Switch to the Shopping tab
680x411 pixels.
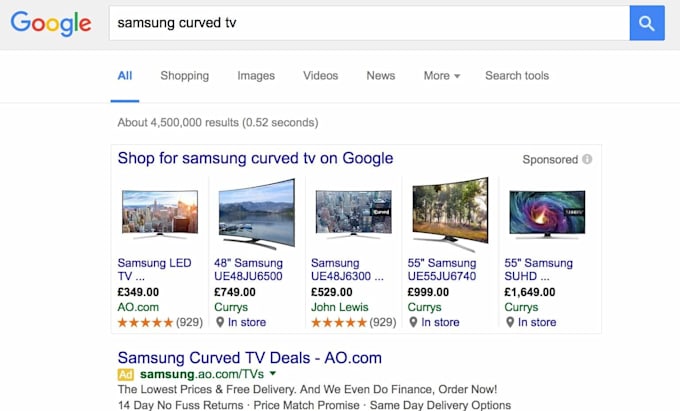184,76
